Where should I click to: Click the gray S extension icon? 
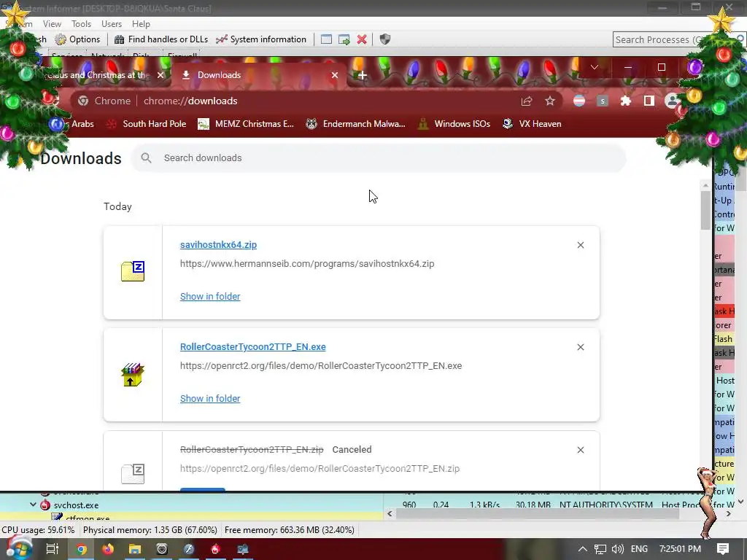[603, 101]
